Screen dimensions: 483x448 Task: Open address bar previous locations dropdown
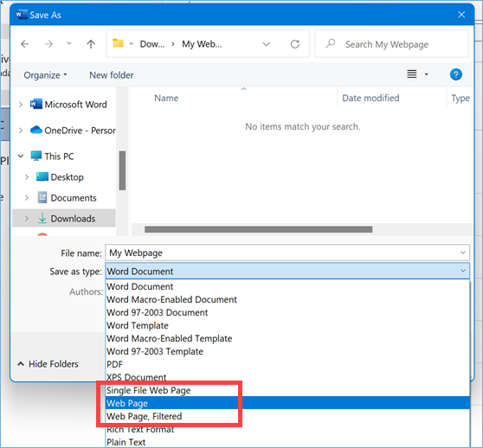tap(266, 44)
